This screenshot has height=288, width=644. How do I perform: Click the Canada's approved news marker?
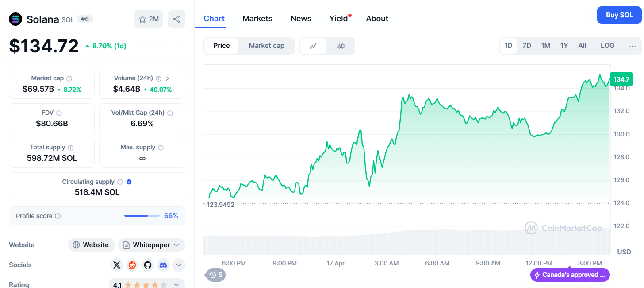(570, 275)
